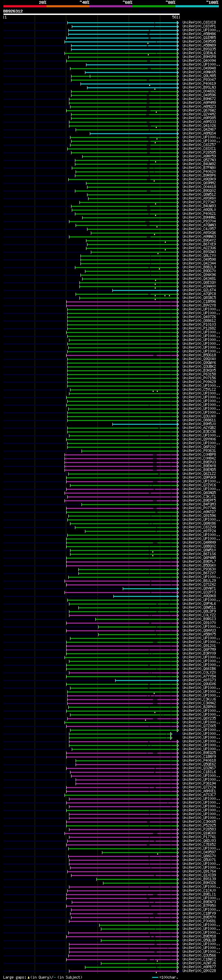The height and width of the screenshot is (980, 222).
Task: Open hit UniRef100_C6SVP1
Action: tap(199, 26)
